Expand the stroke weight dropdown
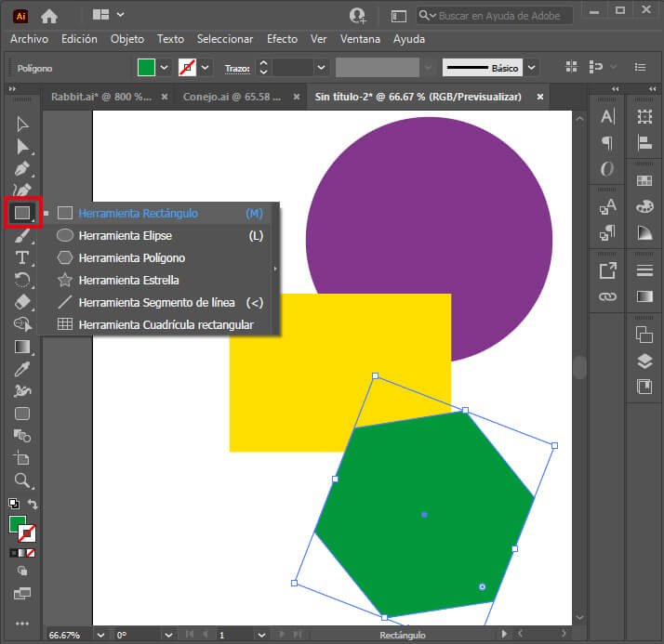This screenshot has width=664, height=644. [x=321, y=68]
